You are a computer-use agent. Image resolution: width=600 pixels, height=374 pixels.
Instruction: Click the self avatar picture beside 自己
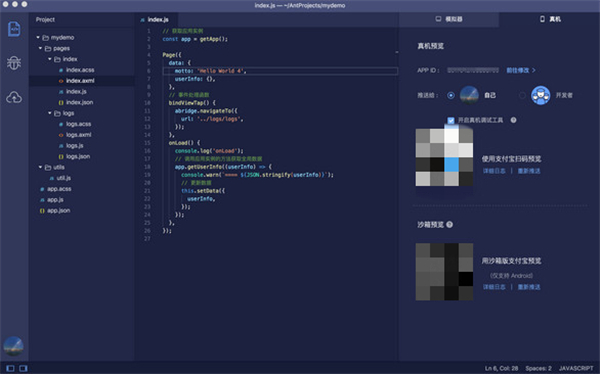coord(469,95)
